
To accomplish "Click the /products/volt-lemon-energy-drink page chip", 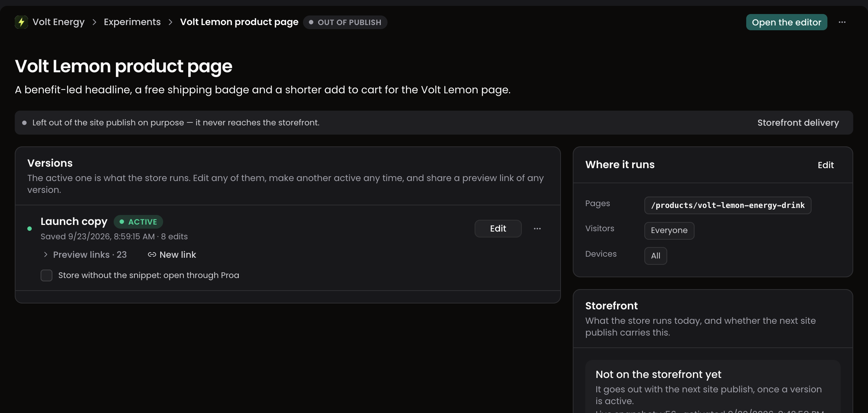I will tap(728, 205).
